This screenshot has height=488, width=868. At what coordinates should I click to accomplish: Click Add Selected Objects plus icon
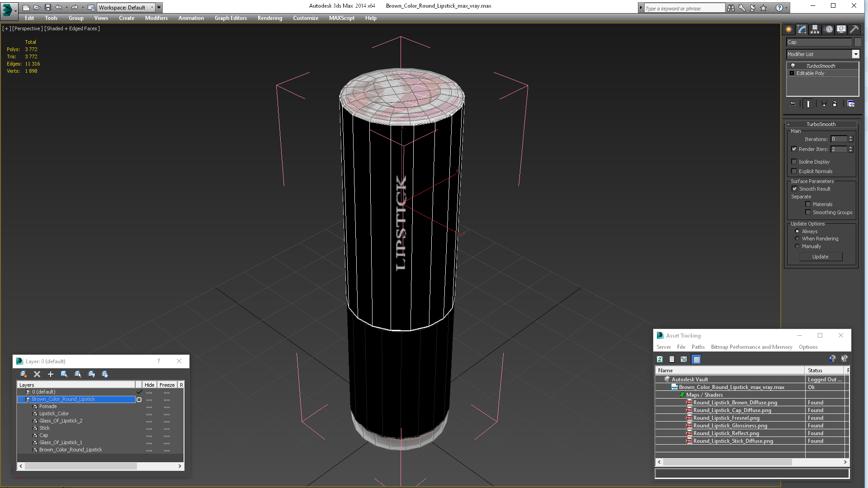pos(51,374)
